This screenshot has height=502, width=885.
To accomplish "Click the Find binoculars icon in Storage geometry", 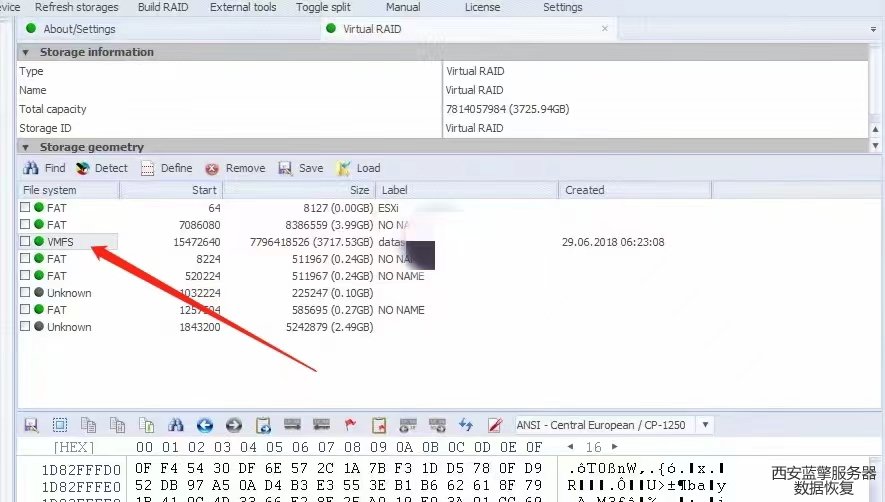I will click(31, 168).
